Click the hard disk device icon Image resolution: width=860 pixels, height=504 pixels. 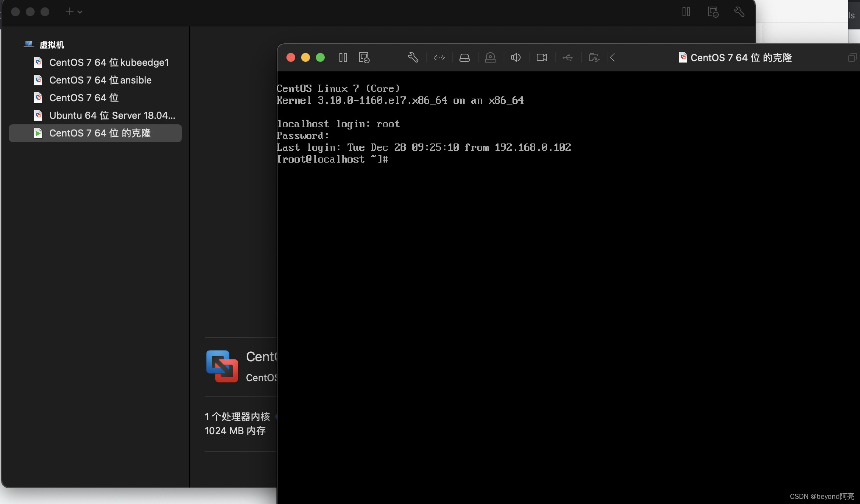(x=465, y=58)
